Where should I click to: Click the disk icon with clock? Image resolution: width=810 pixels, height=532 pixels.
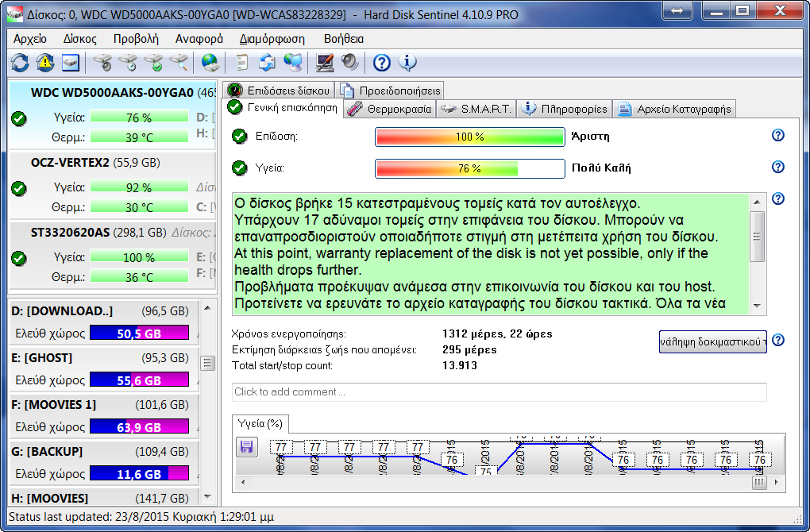(128, 63)
